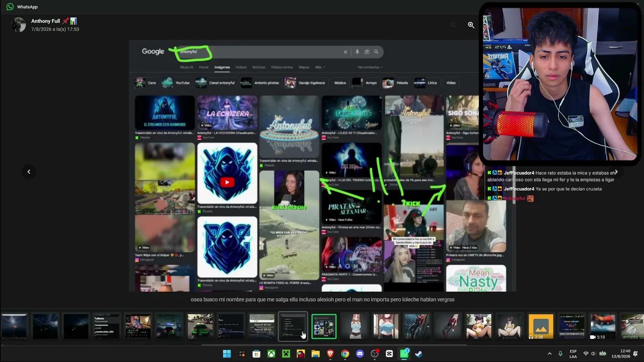Open Google Chrome from the taskbar

345,354
